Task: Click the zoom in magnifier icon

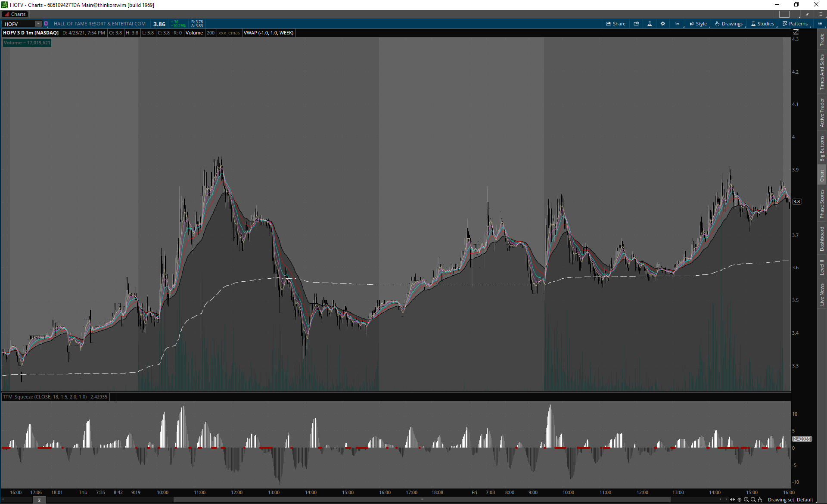Action: click(746, 500)
